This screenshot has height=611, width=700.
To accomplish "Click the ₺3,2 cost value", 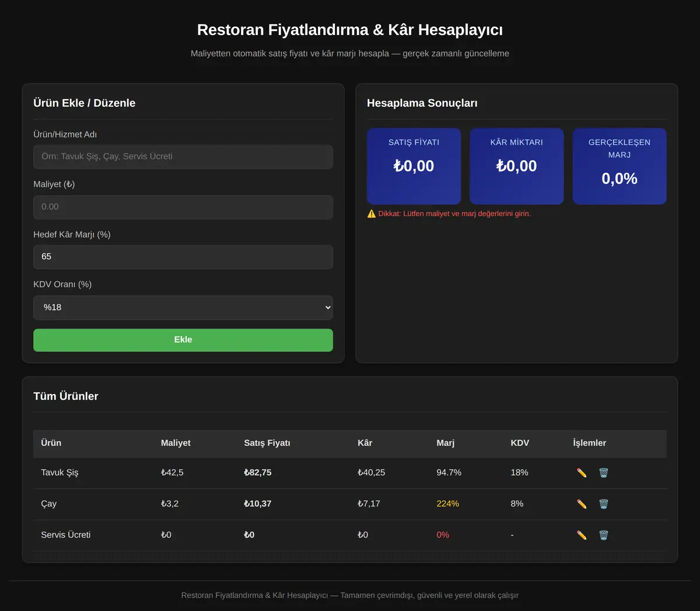I will 170,504.
